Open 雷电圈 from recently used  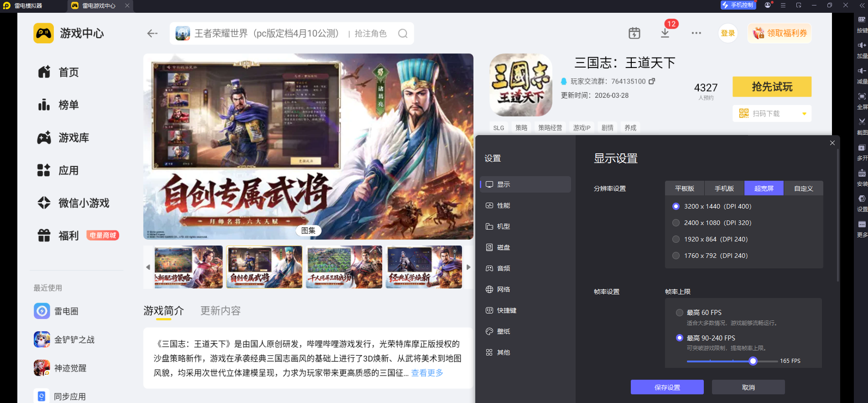click(x=56, y=311)
